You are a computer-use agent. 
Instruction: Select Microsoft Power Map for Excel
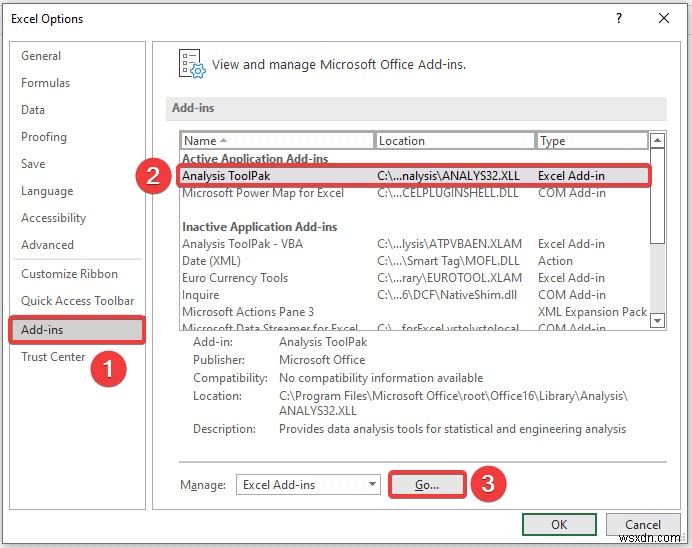[414, 193]
